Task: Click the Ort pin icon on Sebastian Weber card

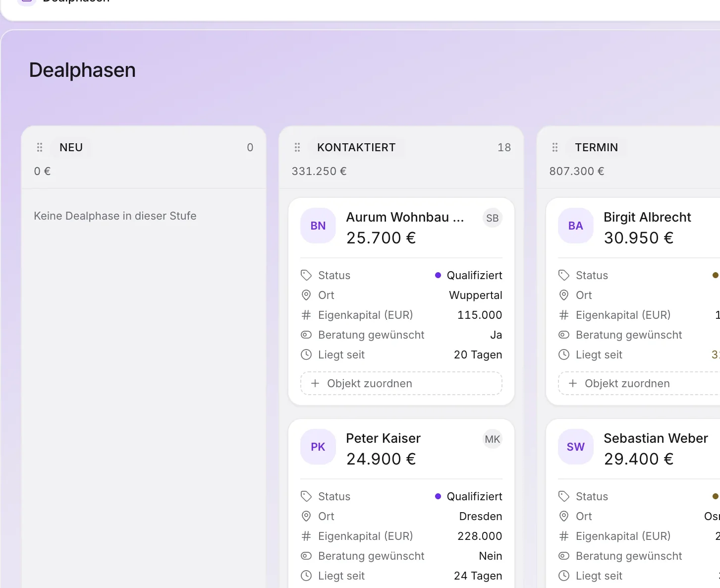Action: 564,516
